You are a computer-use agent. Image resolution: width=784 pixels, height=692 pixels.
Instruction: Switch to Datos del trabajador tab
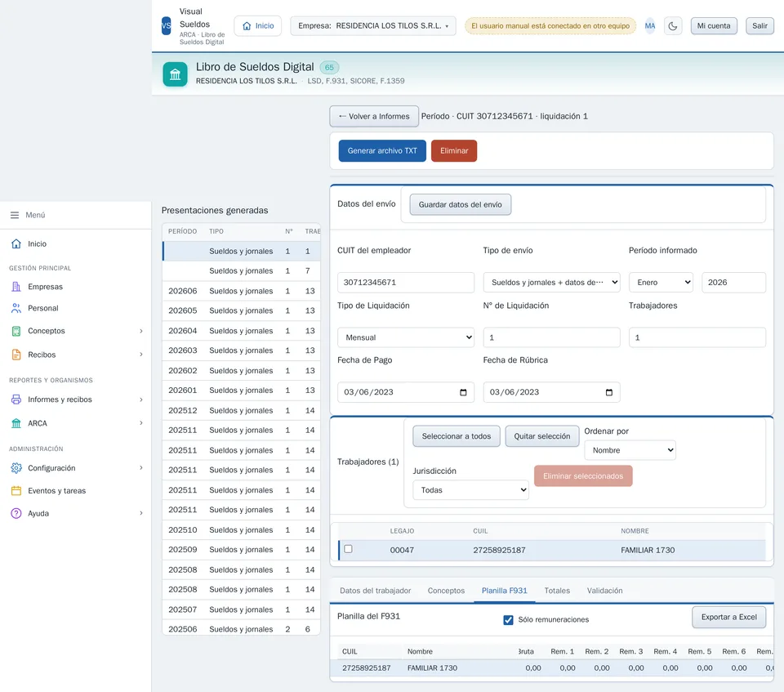pyautogui.click(x=376, y=591)
